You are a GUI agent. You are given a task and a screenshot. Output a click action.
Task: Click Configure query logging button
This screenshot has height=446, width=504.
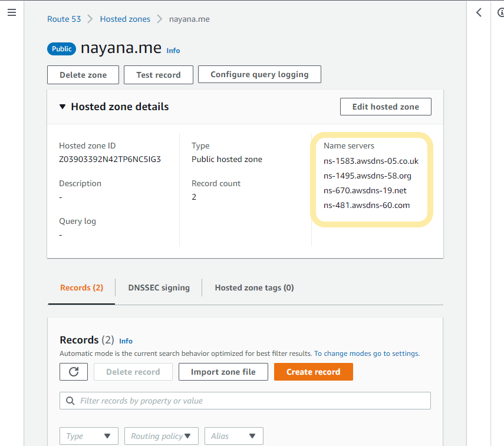[x=259, y=74]
